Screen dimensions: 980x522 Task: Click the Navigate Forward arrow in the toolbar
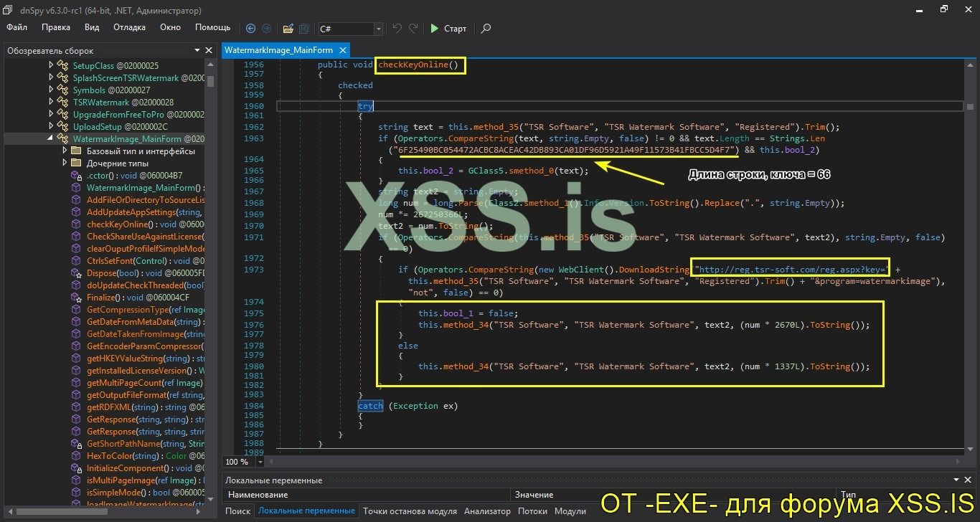click(266, 29)
